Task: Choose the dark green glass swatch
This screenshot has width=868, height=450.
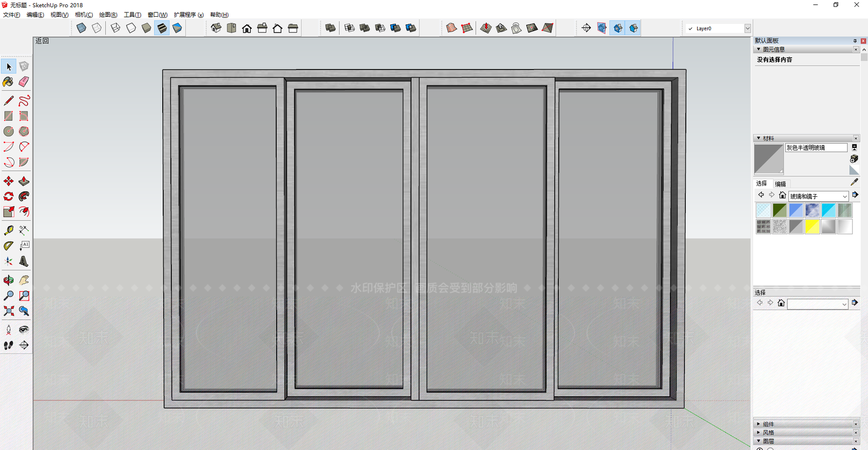Action: point(780,210)
